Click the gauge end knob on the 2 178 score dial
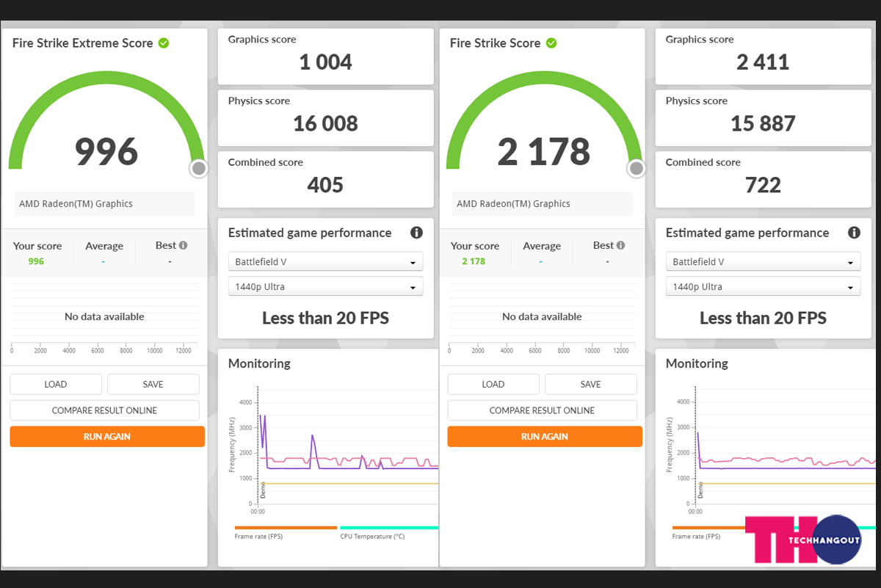Image resolution: width=881 pixels, height=588 pixels. click(637, 169)
